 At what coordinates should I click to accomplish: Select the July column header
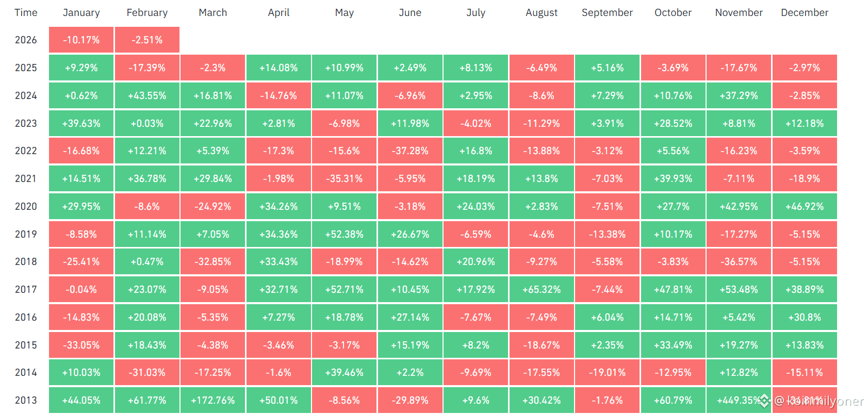pyautogui.click(x=476, y=12)
